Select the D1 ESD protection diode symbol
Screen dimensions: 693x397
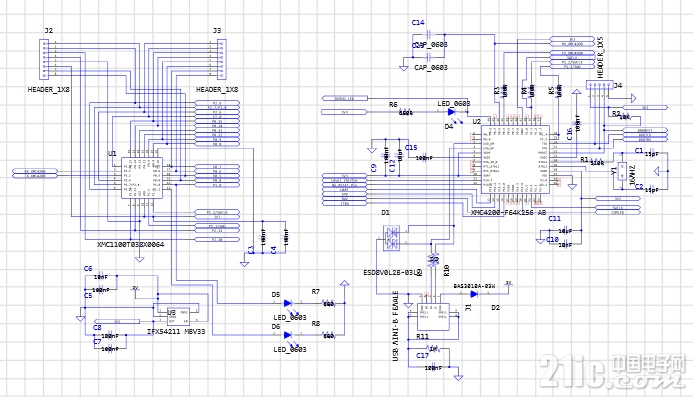tap(392, 238)
